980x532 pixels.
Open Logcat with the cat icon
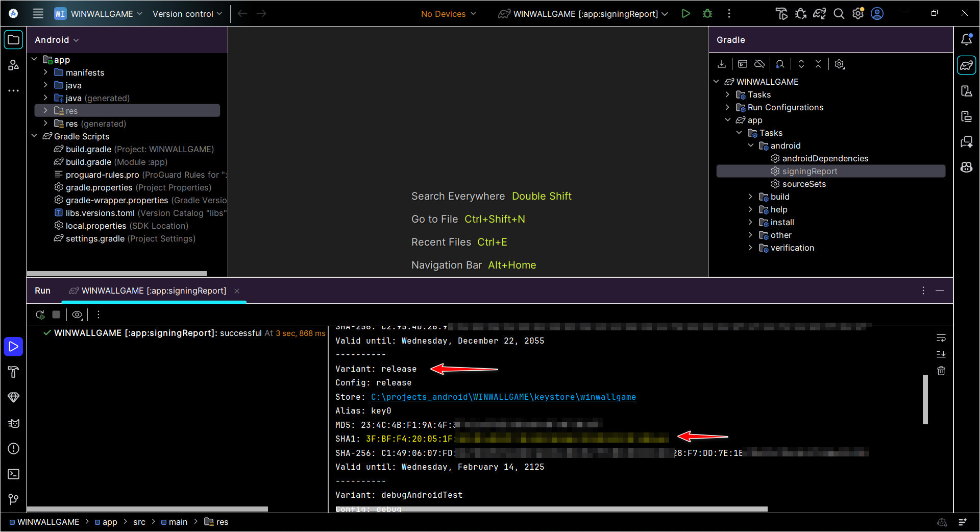click(13, 423)
